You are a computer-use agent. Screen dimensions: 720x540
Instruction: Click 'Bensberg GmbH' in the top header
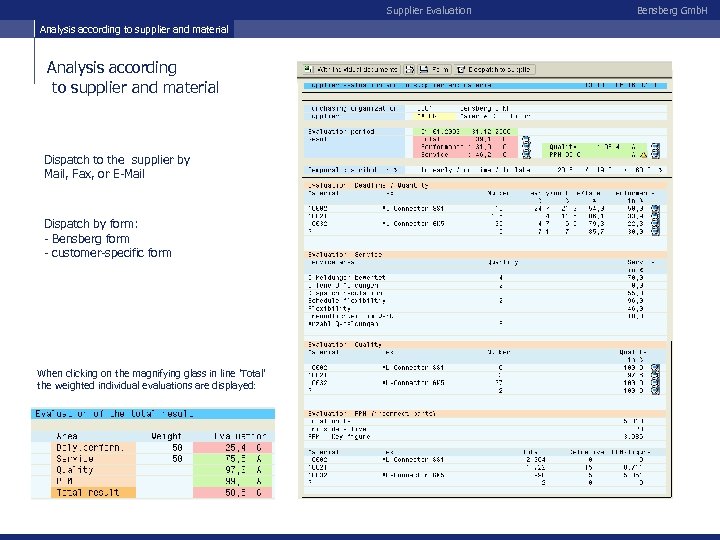672,11
